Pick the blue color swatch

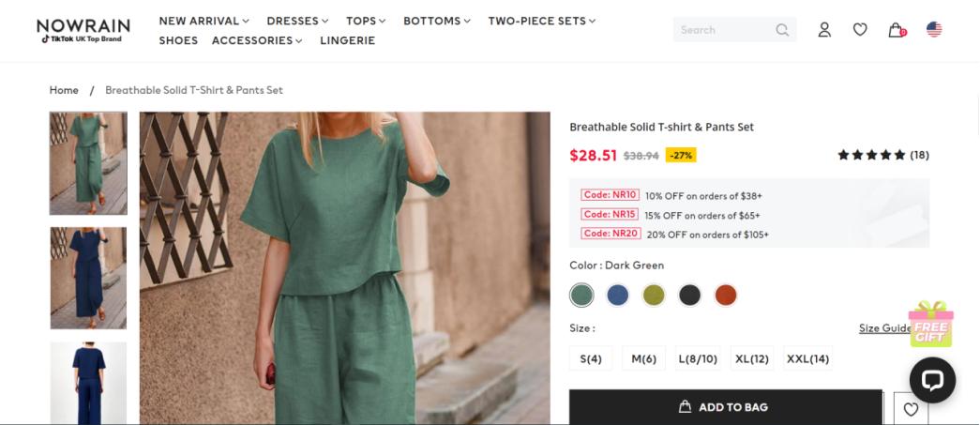pos(617,296)
